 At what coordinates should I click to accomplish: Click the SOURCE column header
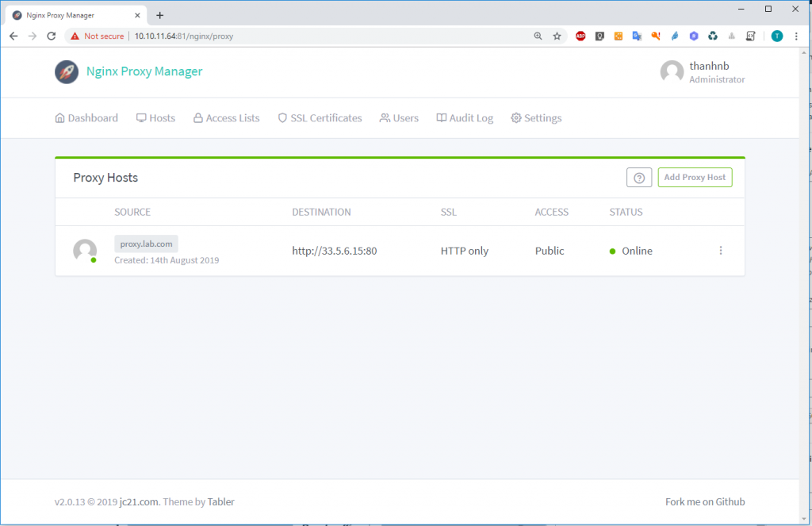[x=132, y=212]
